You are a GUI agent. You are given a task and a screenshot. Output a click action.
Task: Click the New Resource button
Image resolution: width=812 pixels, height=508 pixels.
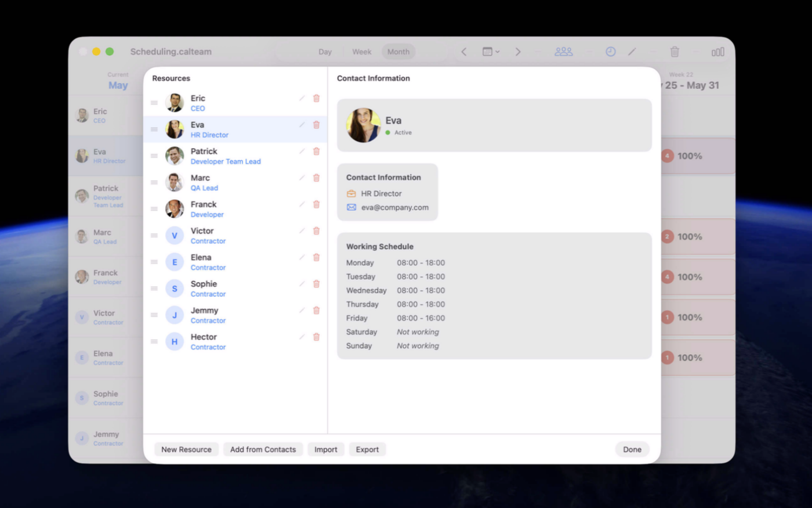click(x=187, y=449)
